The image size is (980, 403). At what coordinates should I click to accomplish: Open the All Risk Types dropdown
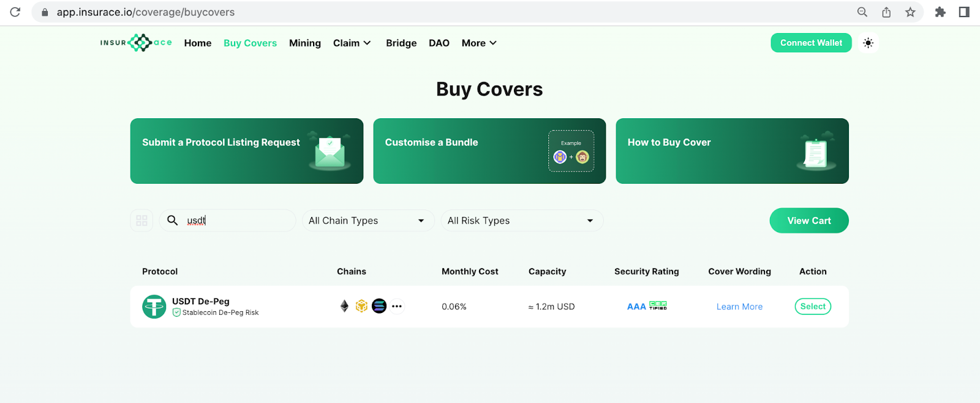tap(522, 220)
